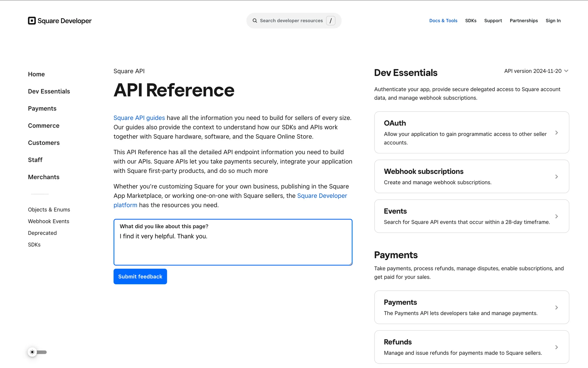The image size is (588, 368).
Task: Expand the Payments sidebar section
Action: [42, 109]
